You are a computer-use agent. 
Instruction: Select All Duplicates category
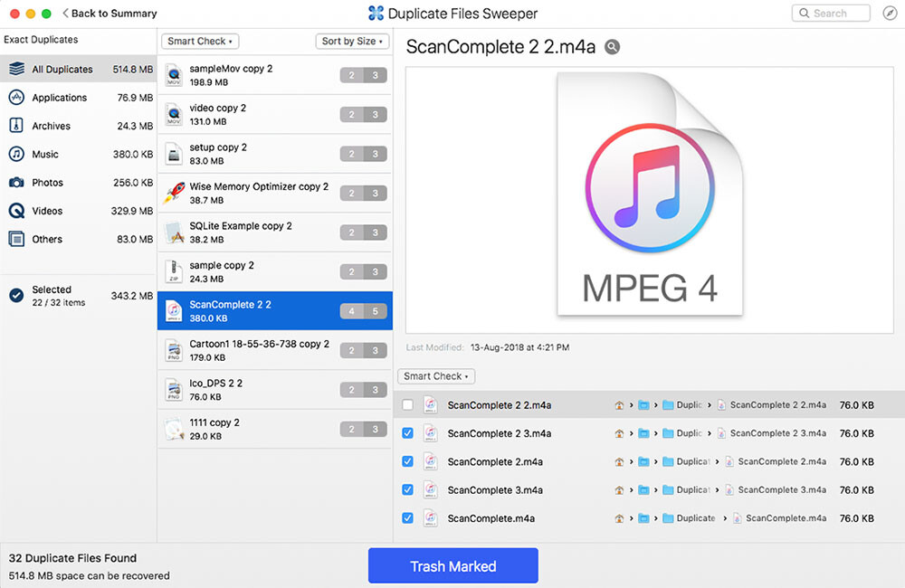[x=79, y=70]
